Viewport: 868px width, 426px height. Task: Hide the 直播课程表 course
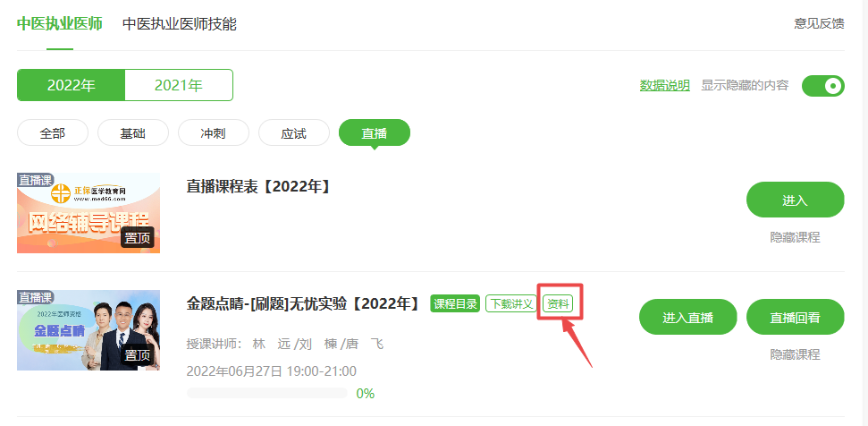[x=795, y=238]
